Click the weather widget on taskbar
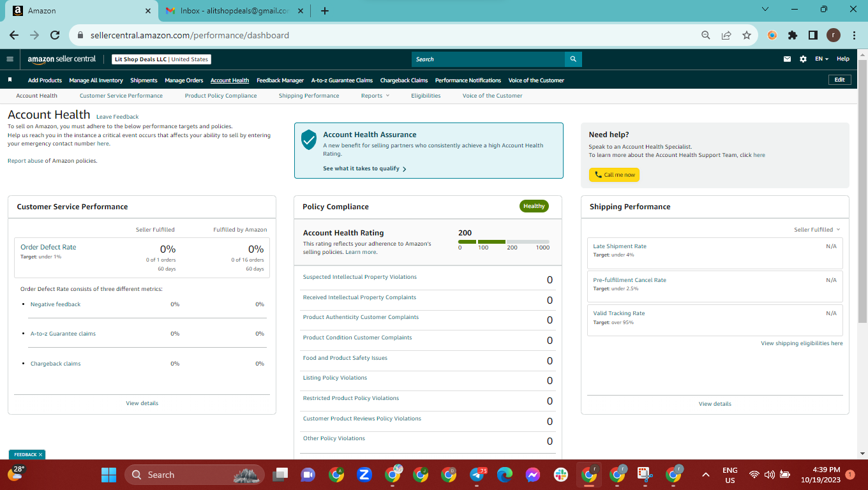Image resolution: width=868 pixels, height=490 pixels. click(x=16, y=473)
